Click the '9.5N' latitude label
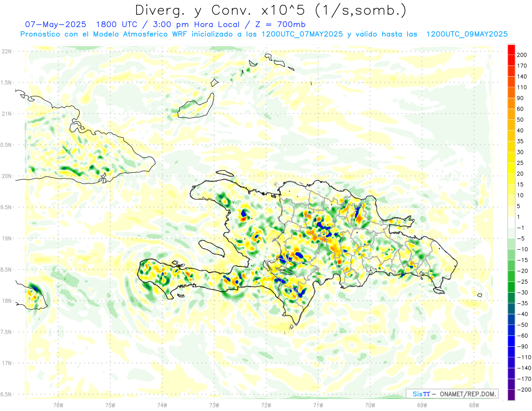 (x=6, y=207)
